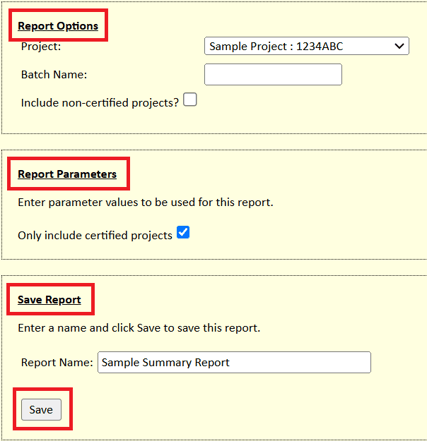The width and height of the screenshot is (427, 441).
Task: Click the chevron arrow on Project selector
Action: point(399,46)
